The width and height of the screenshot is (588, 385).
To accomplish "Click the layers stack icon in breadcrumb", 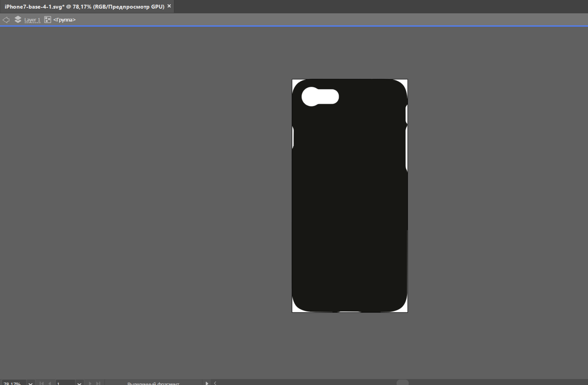I will (x=18, y=20).
